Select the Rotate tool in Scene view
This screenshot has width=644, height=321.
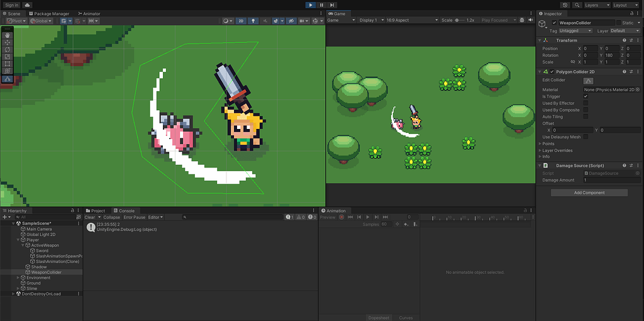click(7, 48)
